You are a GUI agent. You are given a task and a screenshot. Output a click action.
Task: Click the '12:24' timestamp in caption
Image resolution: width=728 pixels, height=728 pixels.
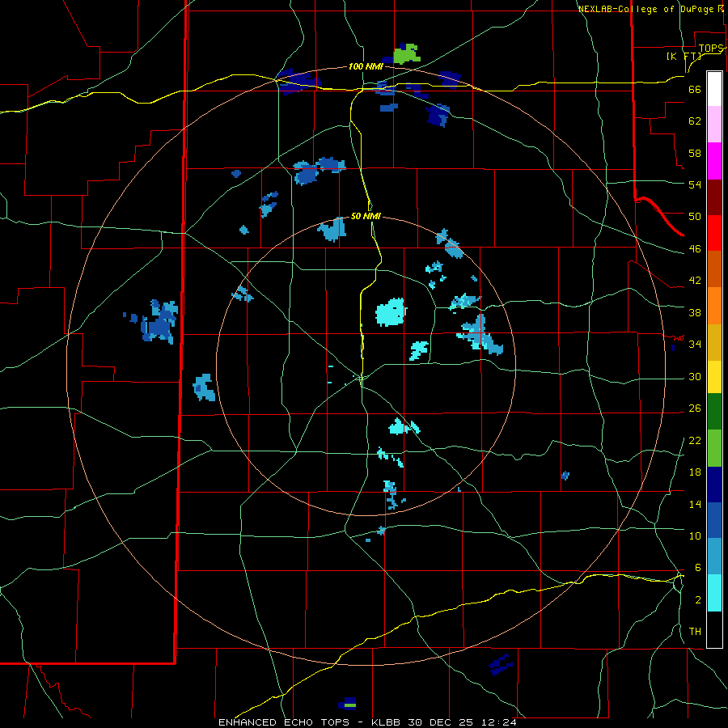[x=498, y=722]
